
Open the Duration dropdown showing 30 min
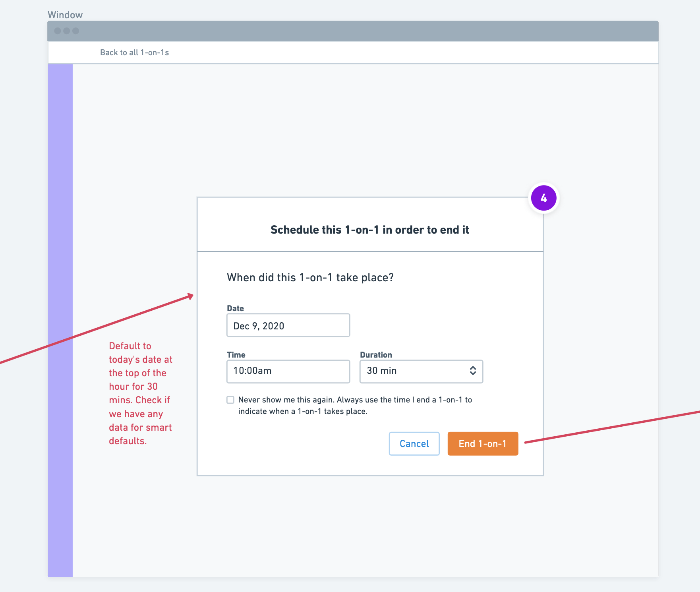421,371
